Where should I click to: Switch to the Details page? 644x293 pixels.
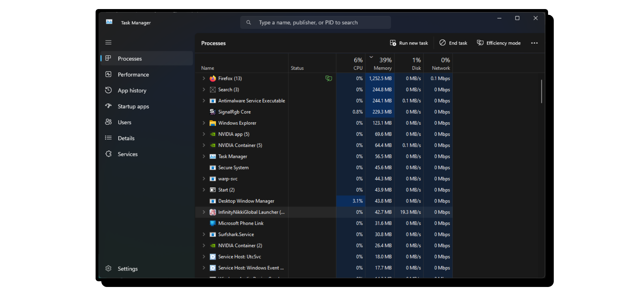126,138
